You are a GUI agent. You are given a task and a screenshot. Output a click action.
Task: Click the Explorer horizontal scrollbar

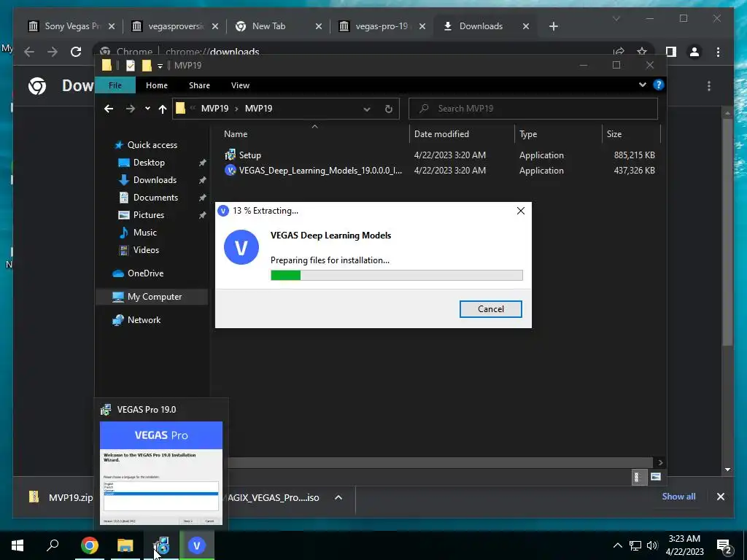(440, 462)
